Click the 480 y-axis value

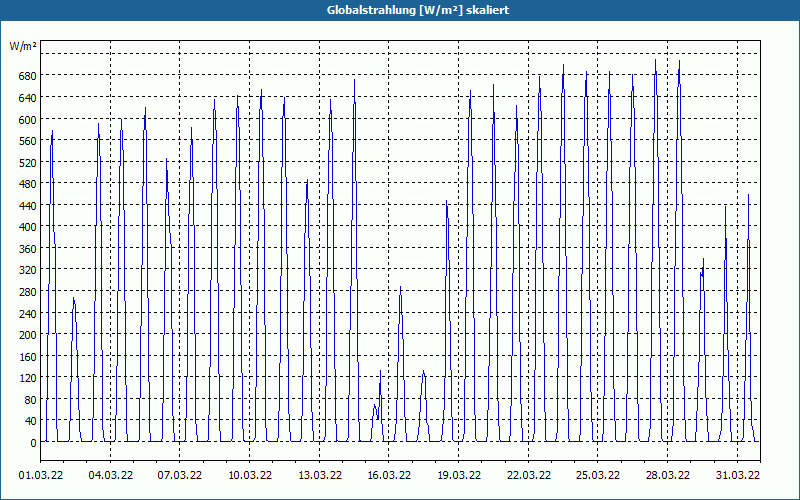coord(27,184)
